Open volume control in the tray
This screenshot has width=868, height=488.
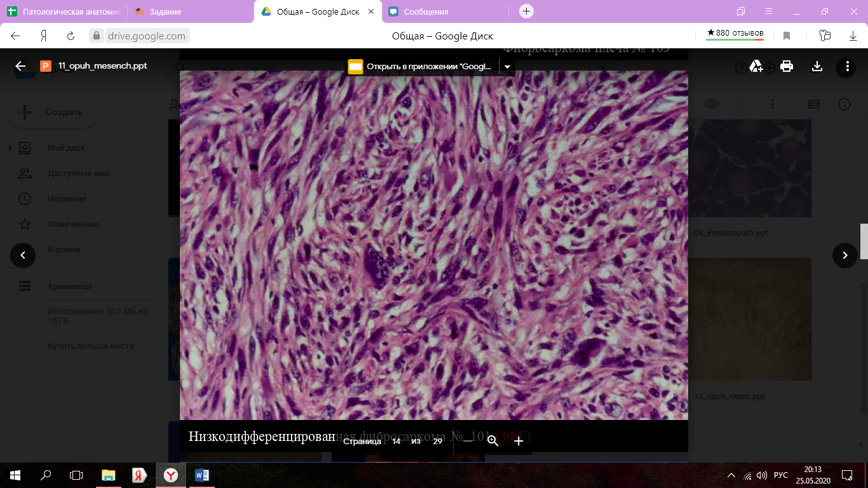pyautogui.click(x=763, y=475)
